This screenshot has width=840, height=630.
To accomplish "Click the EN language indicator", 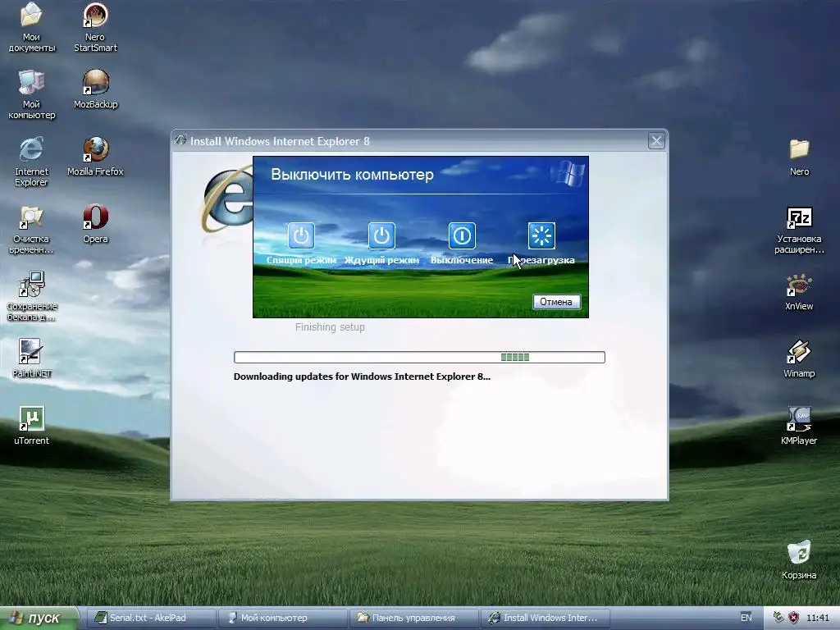I will [x=746, y=618].
